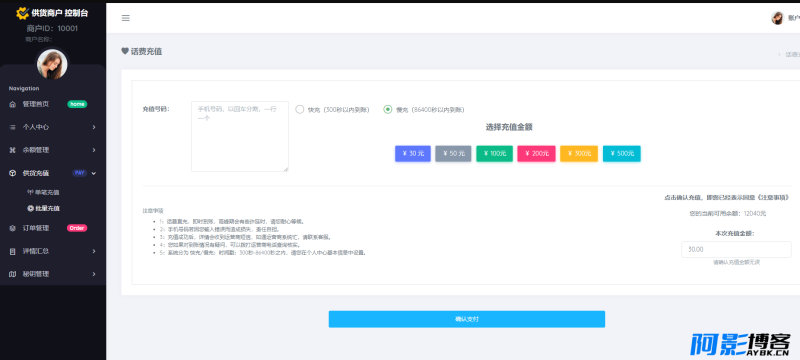Click the PAY badge beside 供货充值
This screenshot has width=800, height=360.
pyautogui.click(x=80, y=173)
